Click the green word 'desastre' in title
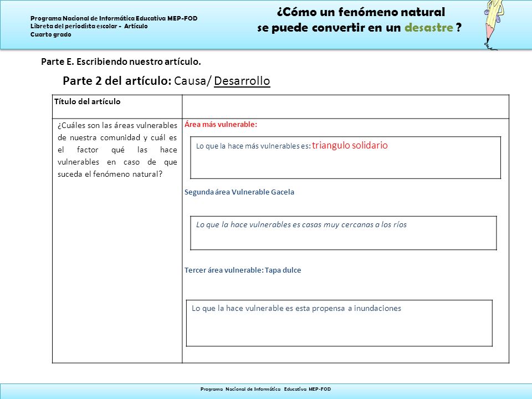The height and width of the screenshot is (399, 532). [429, 28]
